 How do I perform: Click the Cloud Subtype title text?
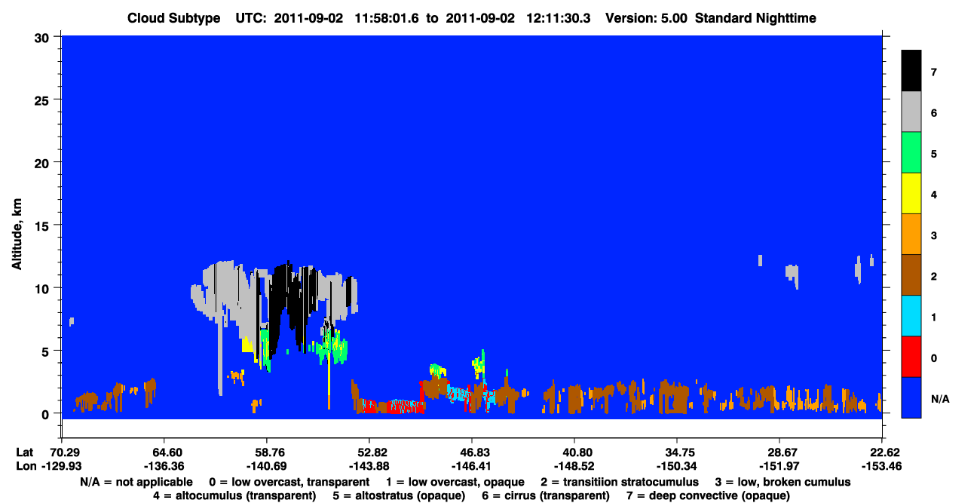click(x=170, y=18)
